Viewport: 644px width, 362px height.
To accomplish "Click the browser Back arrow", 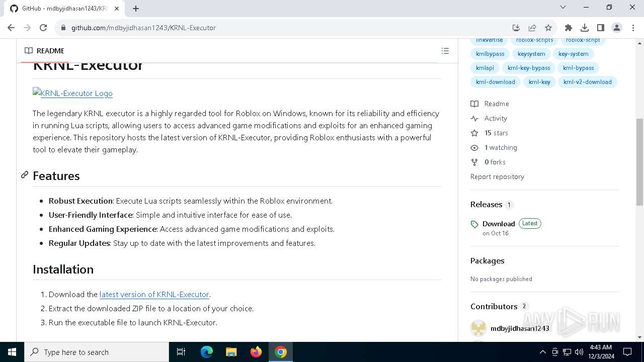I will (x=11, y=28).
